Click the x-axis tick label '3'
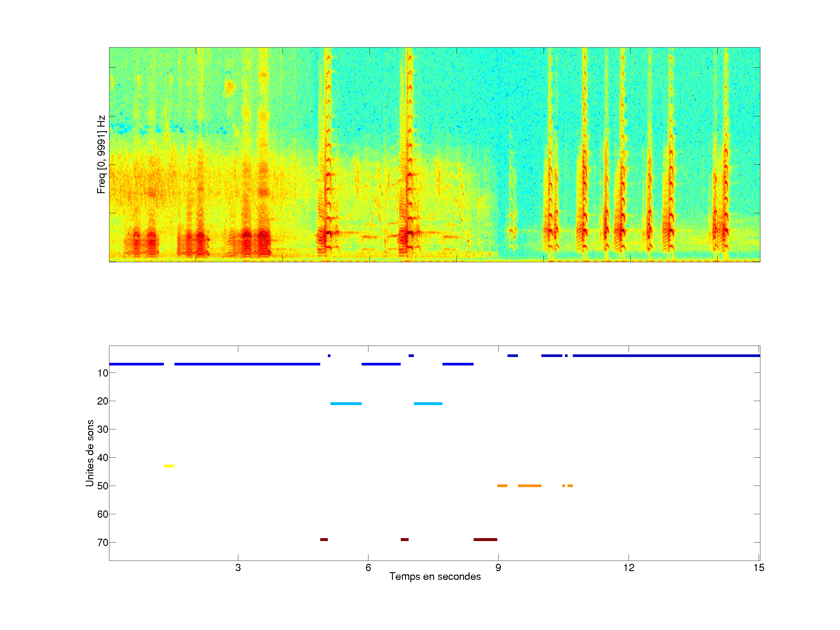Screen dimensions: 840x630 [238, 568]
